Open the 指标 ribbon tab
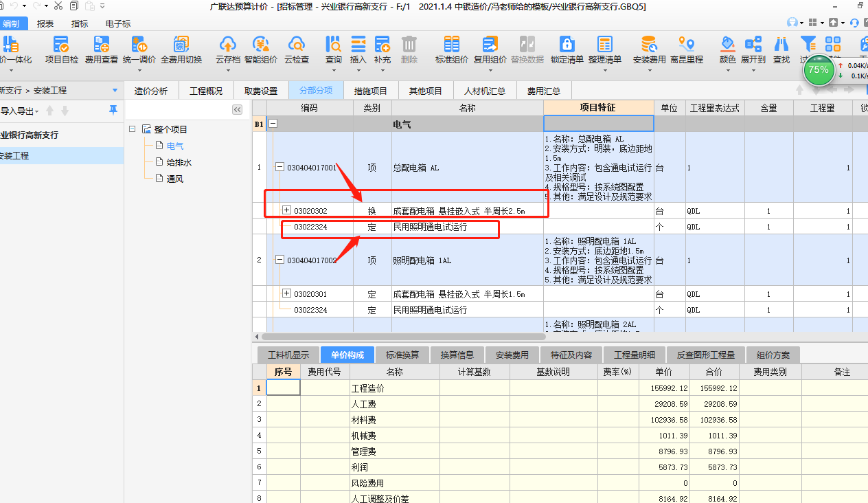 (80, 23)
